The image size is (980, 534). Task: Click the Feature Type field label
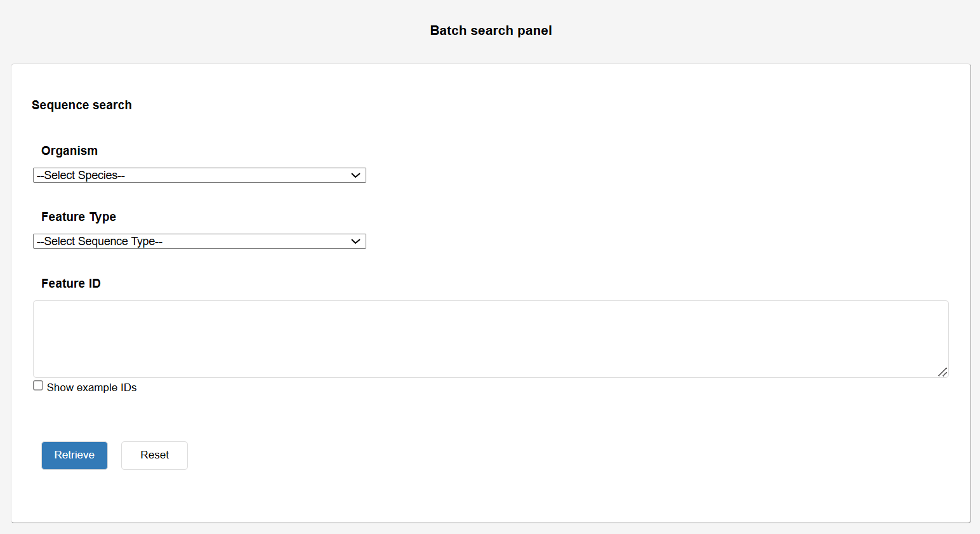point(79,217)
